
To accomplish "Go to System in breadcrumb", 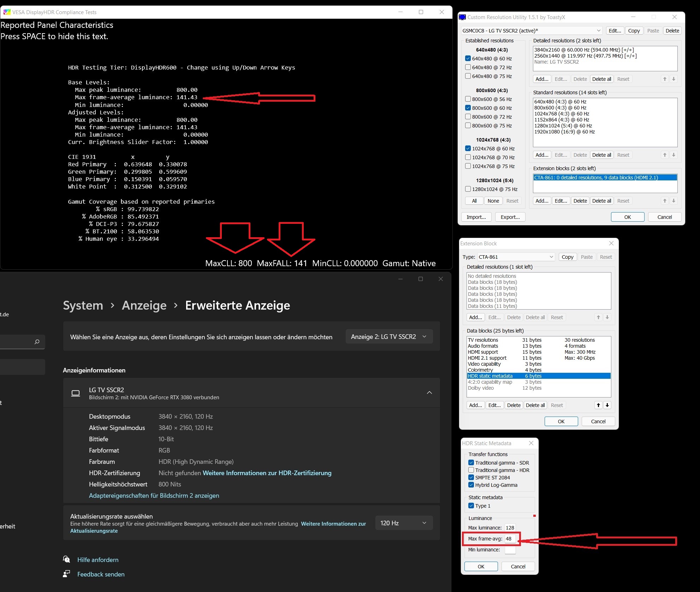I will (x=83, y=305).
